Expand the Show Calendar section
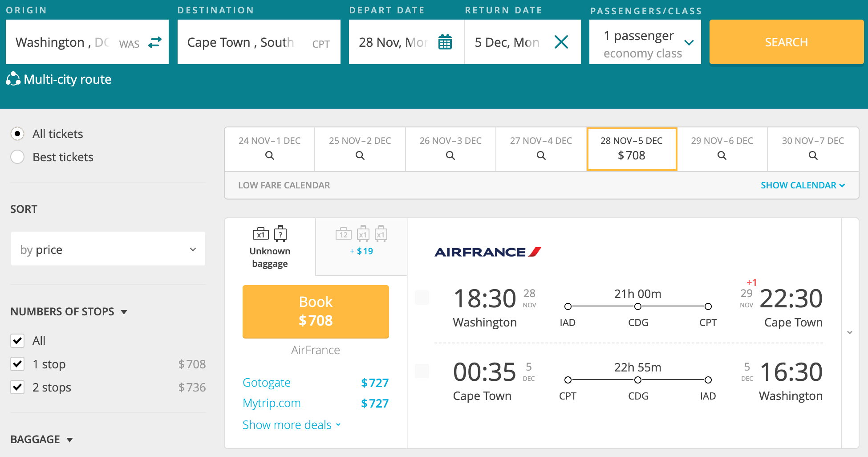This screenshot has width=868, height=457. (x=803, y=185)
